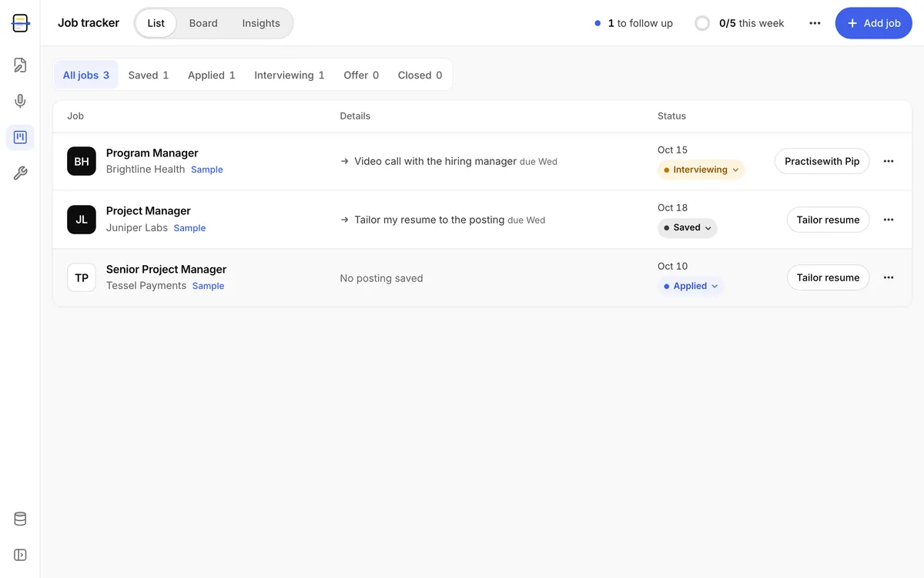924x578 pixels.
Task: Click the Sample tag next to Brightline Health
Action: 207,170
